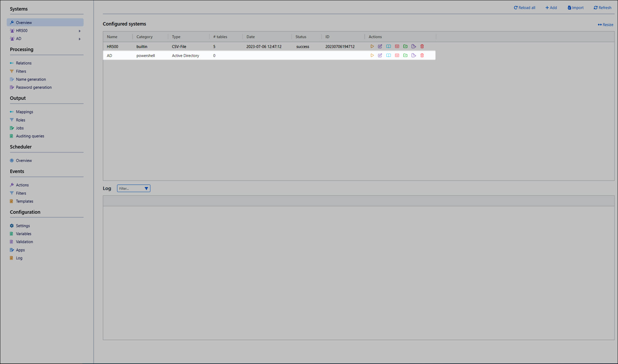The image size is (618, 364).
Task: Delete the HR500 system with trash icon
Action: pos(422,46)
